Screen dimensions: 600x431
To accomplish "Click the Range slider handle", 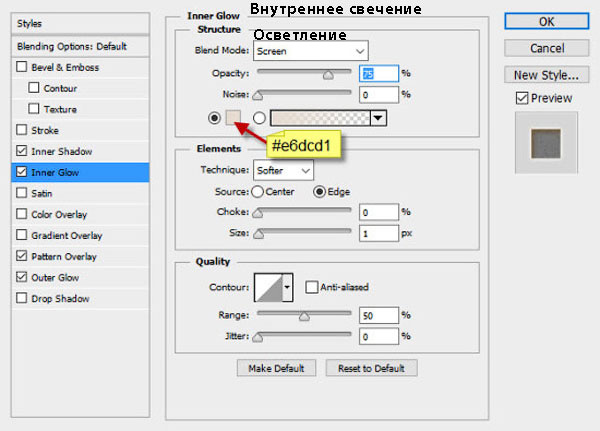I will coord(304,317).
